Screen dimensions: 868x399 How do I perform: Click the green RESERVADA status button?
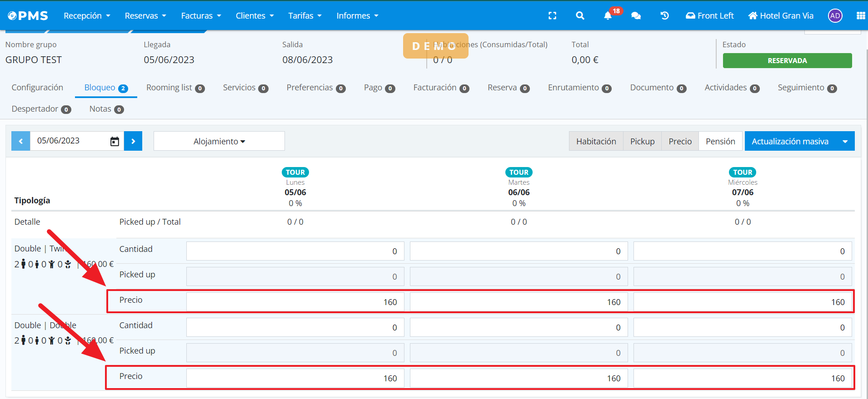click(787, 61)
